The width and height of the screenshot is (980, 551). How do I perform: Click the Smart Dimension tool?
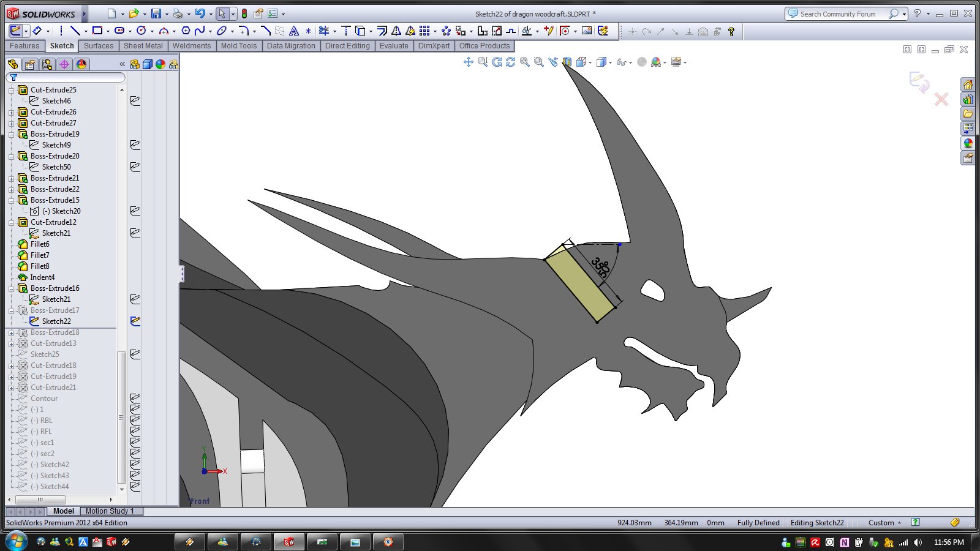coord(37,31)
